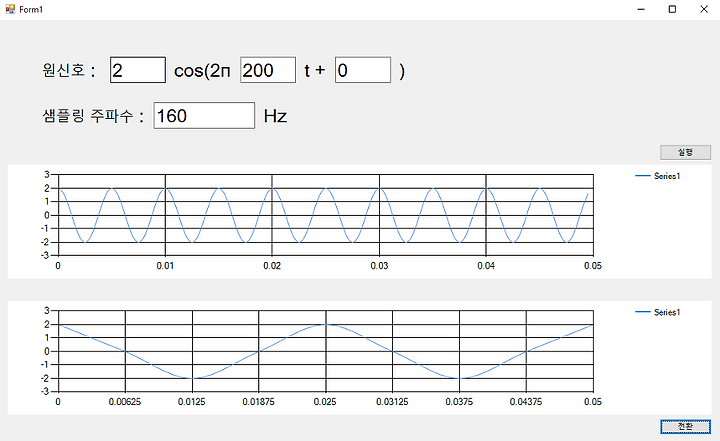Click the 0.00625 axis label on lower chart
Screen dimensions: 720x441
pos(125,402)
